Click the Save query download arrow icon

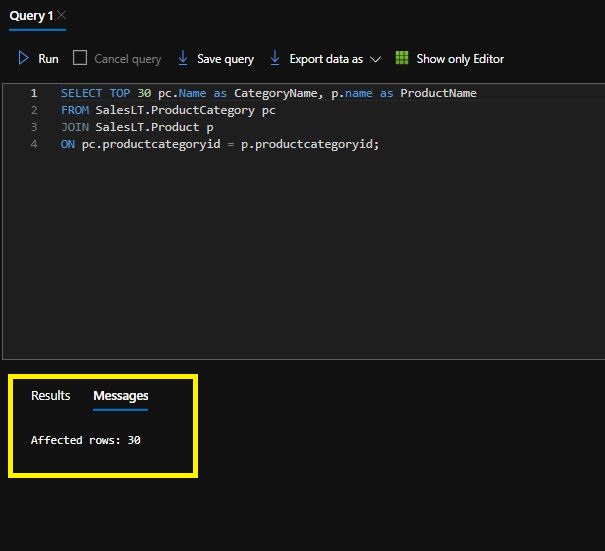click(183, 58)
